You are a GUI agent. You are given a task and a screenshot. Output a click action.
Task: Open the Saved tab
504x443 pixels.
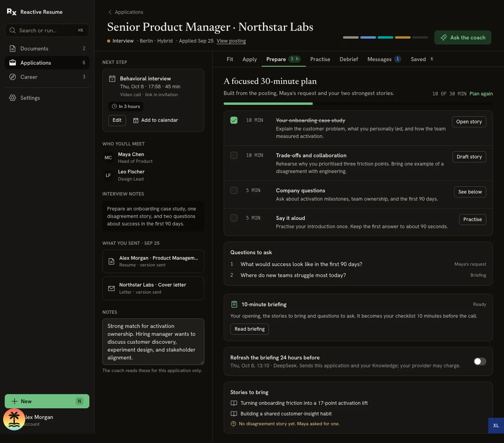pyautogui.click(x=422, y=59)
